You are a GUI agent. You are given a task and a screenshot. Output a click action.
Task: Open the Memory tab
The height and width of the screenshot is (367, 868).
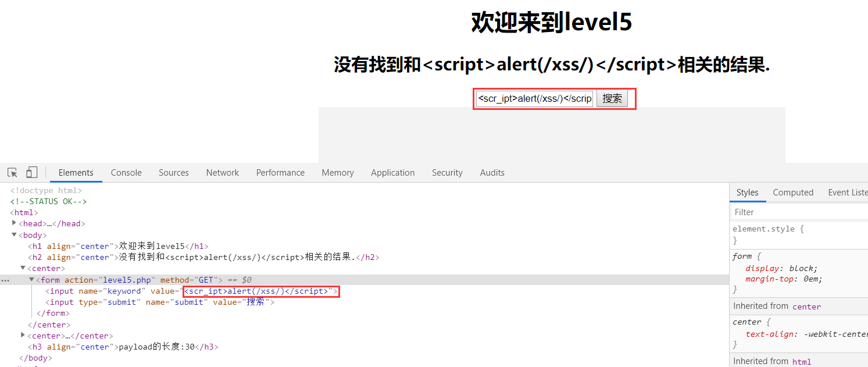click(338, 173)
